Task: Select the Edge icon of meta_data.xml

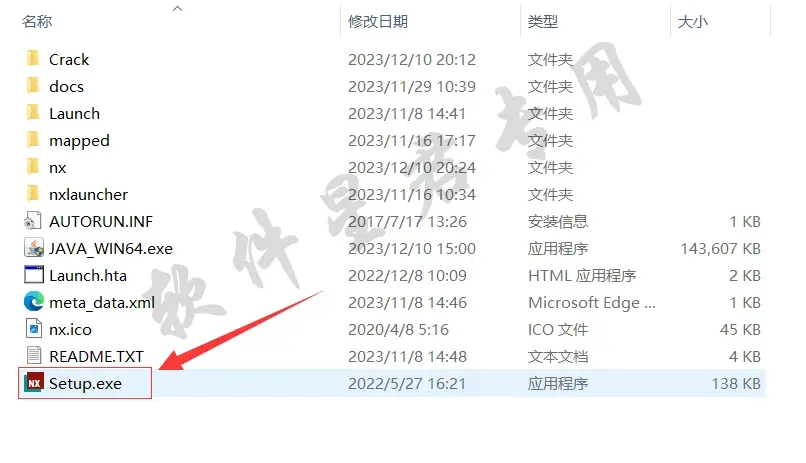Action: pyautogui.click(x=34, y=302)
